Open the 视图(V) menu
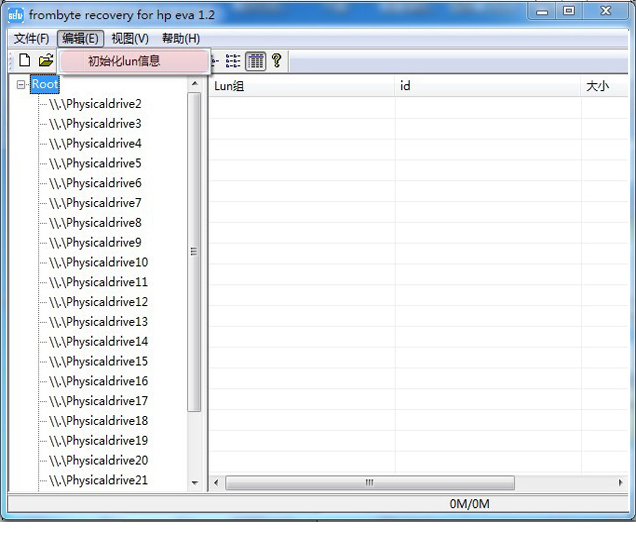This screenshot has height=547, width=636. (130, 39)
